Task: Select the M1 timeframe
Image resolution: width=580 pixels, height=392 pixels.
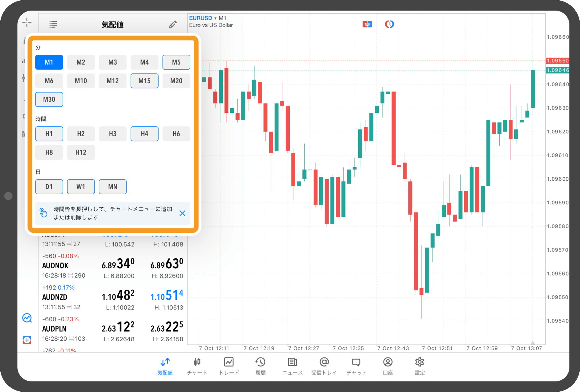Action: pyautogui.click(x=49, y=62)
